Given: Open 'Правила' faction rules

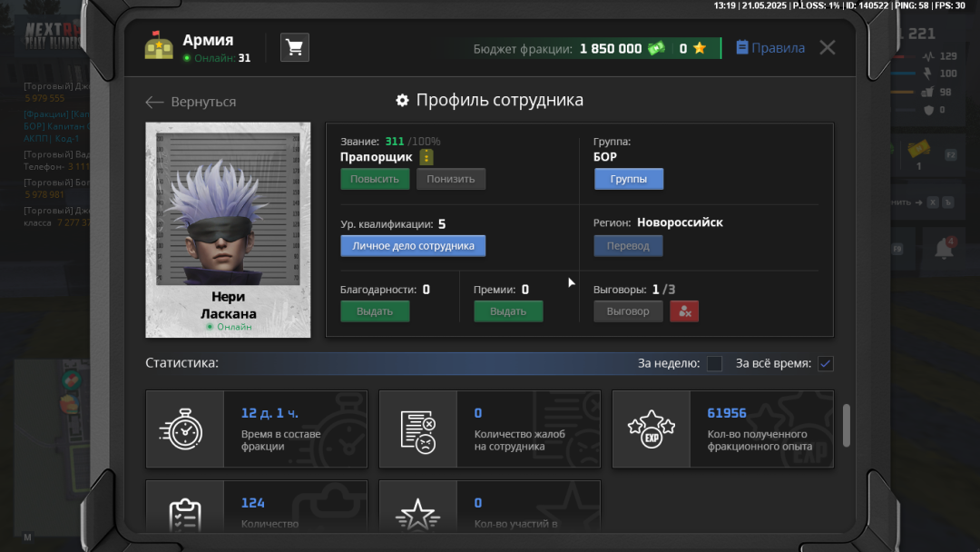Looking at the screenshot, I should 769,48.
